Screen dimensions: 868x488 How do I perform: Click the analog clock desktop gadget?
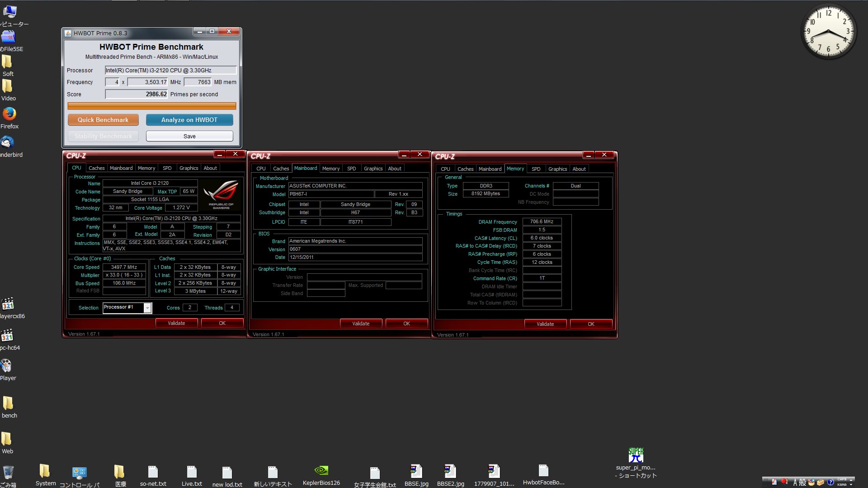(x=828, y=32)
